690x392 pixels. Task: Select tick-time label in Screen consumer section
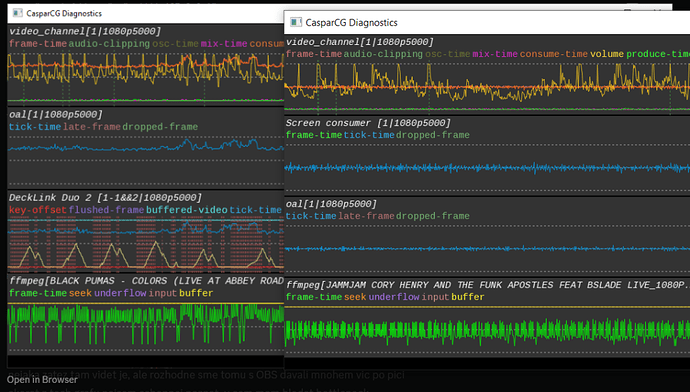pos(369,135)
